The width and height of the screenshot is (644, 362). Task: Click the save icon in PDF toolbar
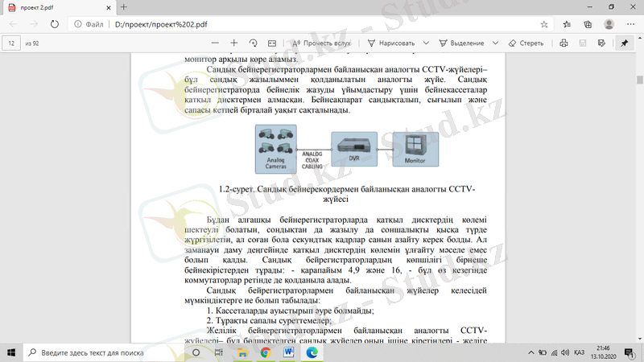click(582, 43)
